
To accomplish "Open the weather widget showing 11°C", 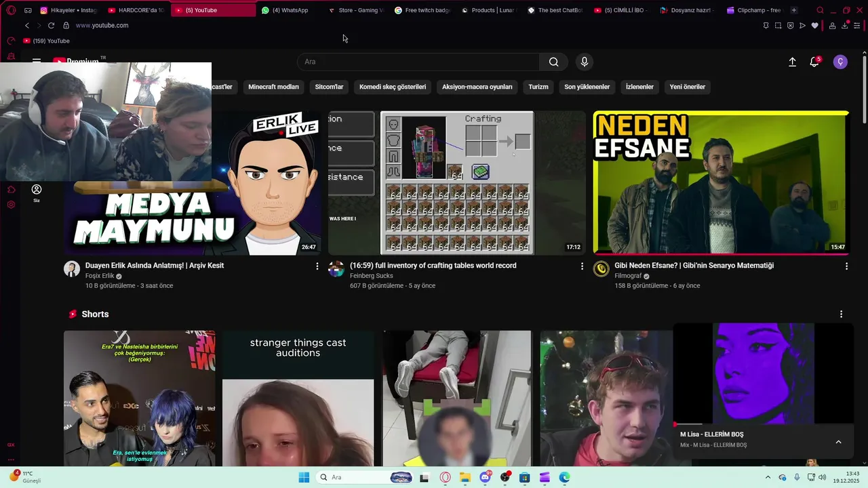I will [26, 477].
